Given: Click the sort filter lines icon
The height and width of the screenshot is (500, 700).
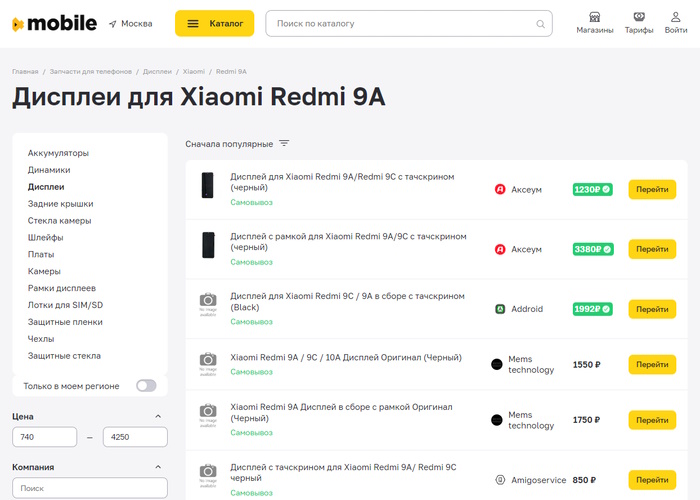Looking at the screenshot, I should point(284,143).
